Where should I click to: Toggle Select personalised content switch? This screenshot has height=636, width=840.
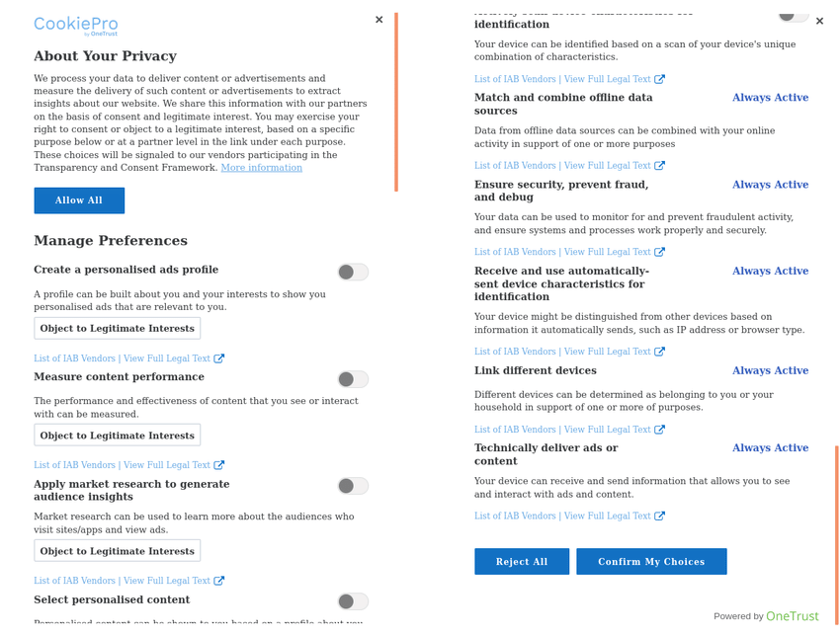click(352, 601)
